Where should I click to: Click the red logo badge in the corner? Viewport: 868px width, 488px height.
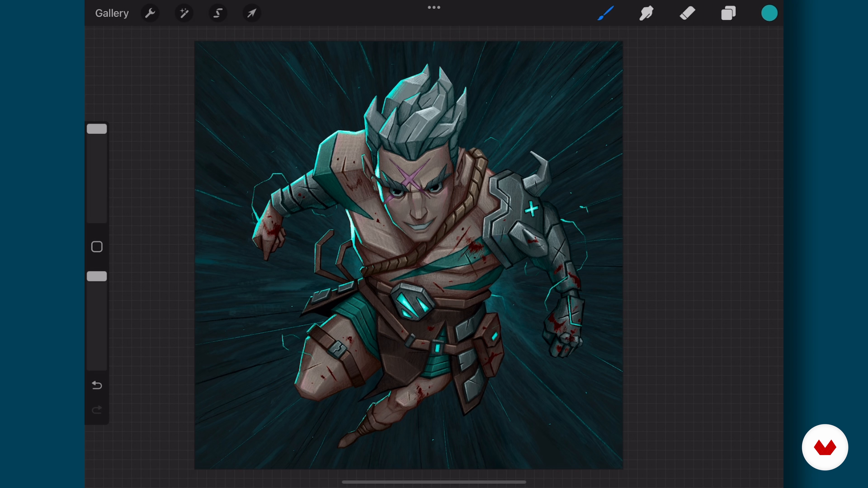[x=825, y=447]
